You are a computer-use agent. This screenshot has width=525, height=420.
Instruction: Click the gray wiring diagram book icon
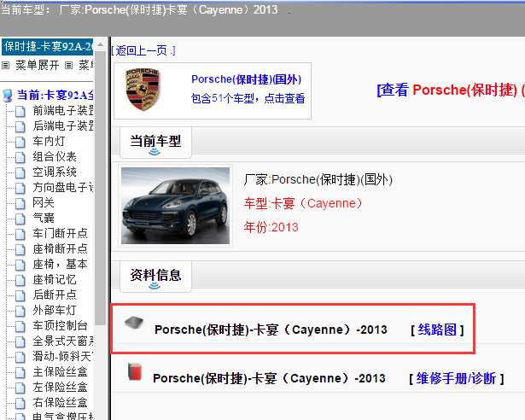pos(133,323)
